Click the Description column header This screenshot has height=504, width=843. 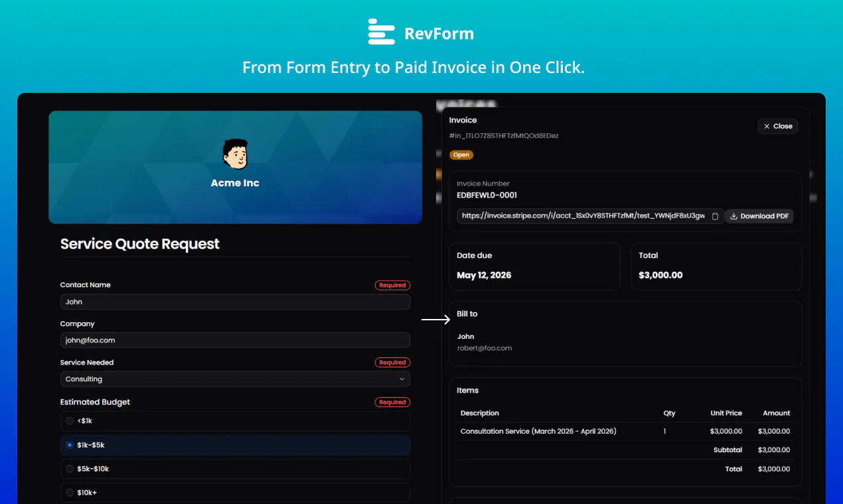(480, 413)
